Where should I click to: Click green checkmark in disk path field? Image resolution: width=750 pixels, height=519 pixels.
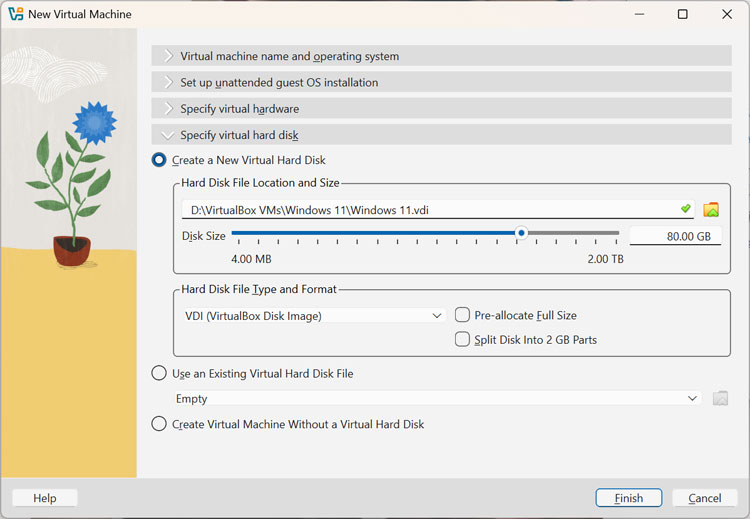[685, 209]
